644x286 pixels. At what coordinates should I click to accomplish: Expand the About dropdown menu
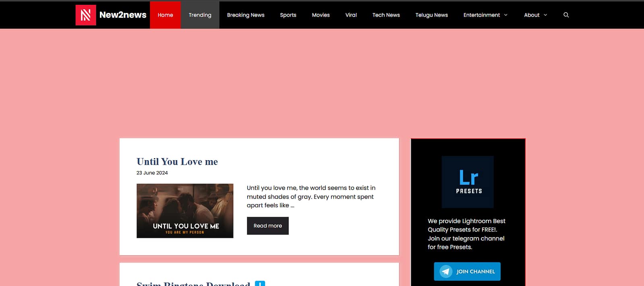click(x=535, y=15)
